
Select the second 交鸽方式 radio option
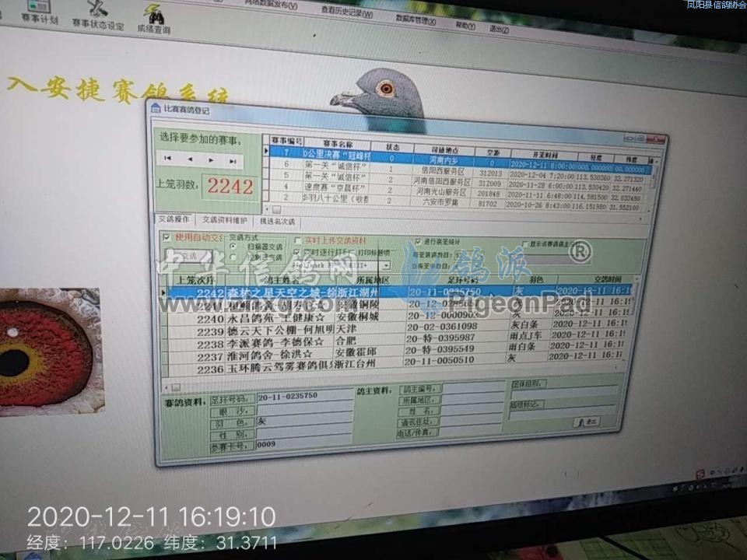[x=233, y=257]
